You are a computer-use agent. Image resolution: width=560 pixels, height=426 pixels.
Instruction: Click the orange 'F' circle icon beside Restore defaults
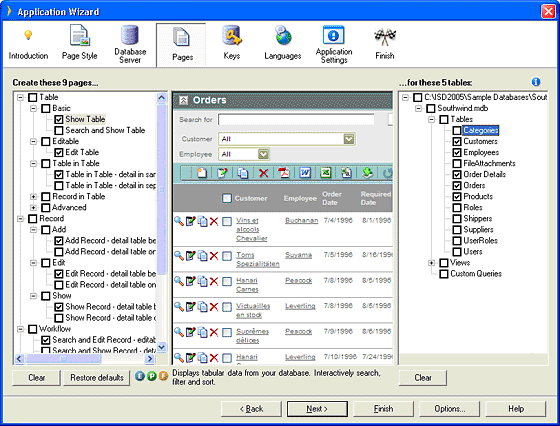click(x=163, y=376)
